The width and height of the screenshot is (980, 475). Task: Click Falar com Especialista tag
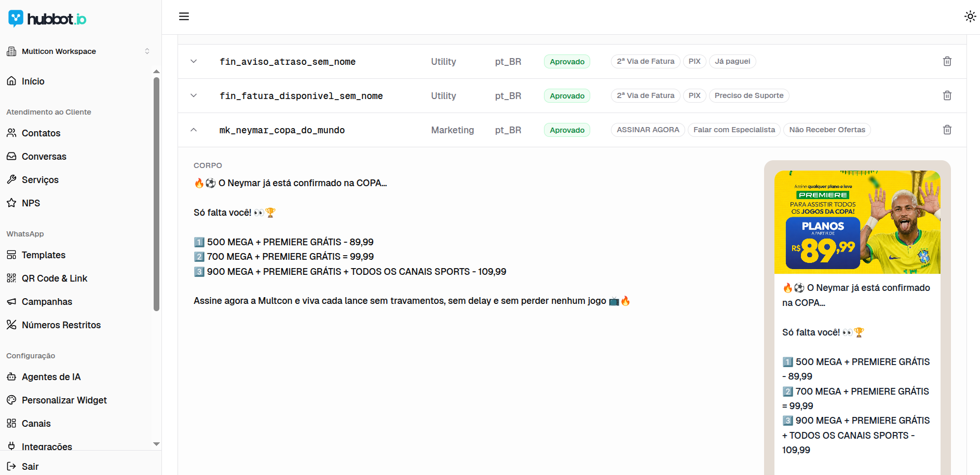pyautogui.click(x=734, y=130)
